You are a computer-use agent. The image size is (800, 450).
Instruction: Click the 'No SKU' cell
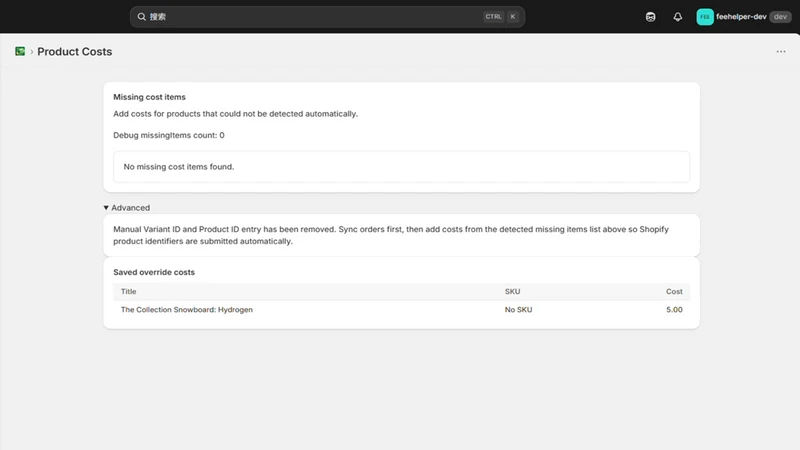(518, 310)
